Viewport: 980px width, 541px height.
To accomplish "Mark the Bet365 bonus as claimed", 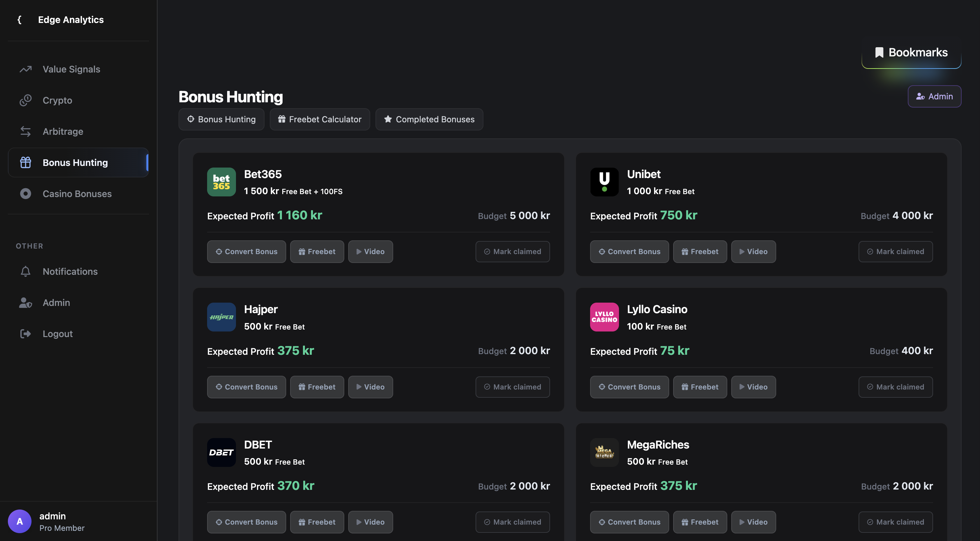I will pos(512,251).
